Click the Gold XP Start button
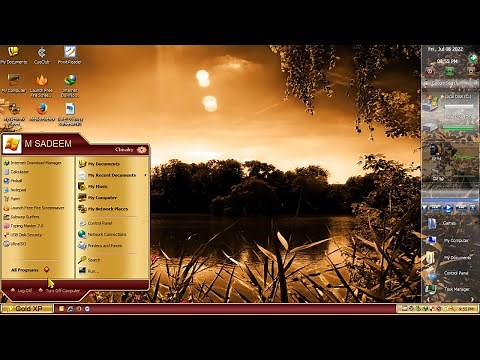The width and height of the screenshot is (480, 360). (27, 309)
